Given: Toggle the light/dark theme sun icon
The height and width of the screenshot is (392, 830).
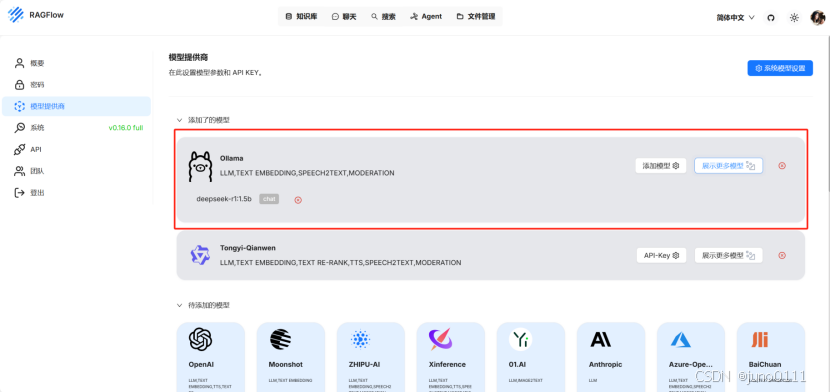Looking at the screenshot, I should click(794, 17).
